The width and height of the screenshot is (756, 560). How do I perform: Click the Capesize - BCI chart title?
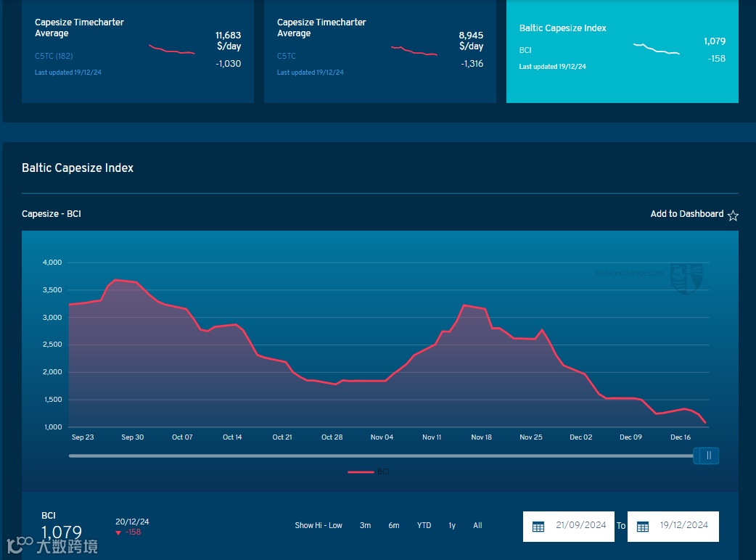pos(51,213)
